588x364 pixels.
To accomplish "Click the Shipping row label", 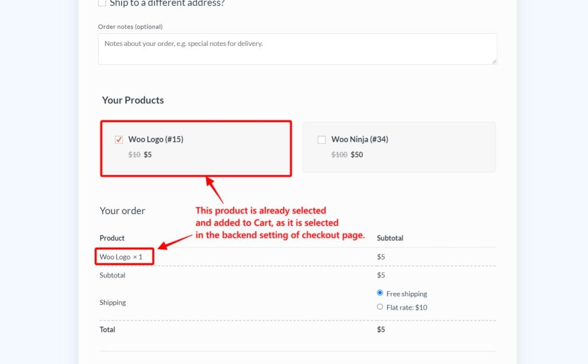I will pos(113,302).
